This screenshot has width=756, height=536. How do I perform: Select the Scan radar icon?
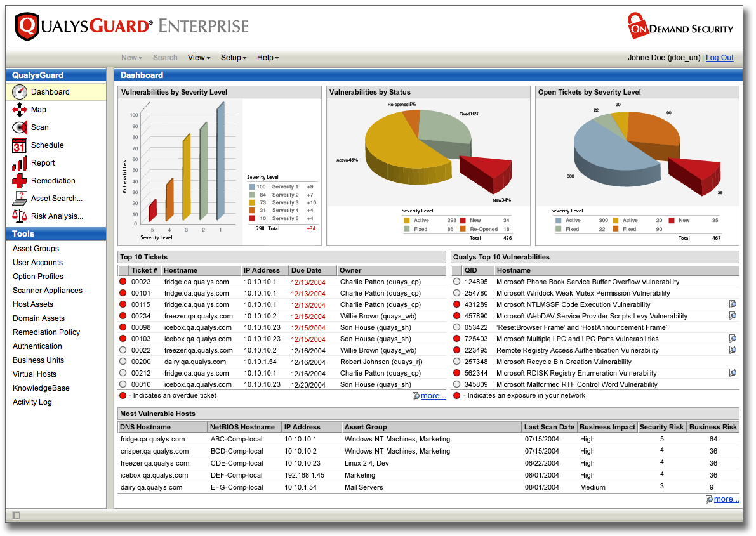[x=20, y=127]
